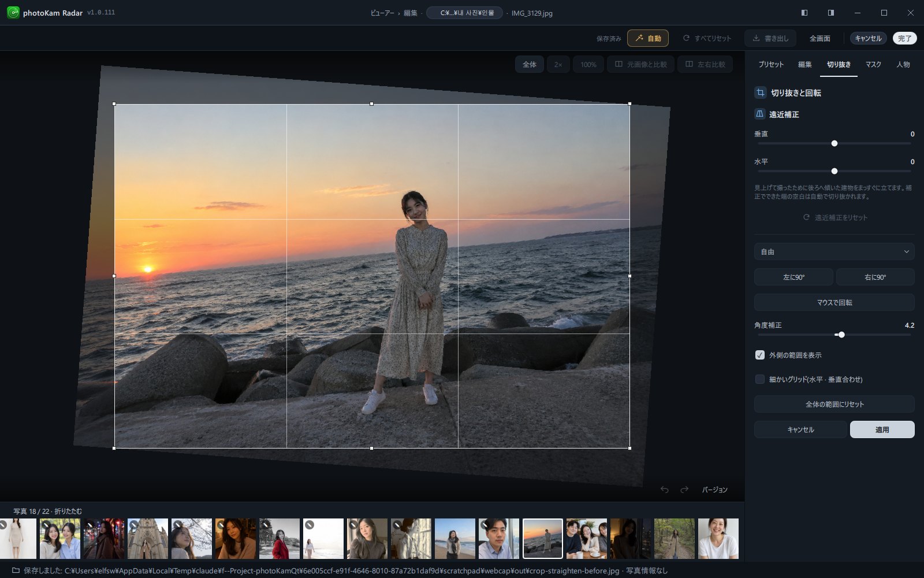Collapse the filmstrip via 折りたたむ
The image size is (924, 578).
[68, 511]
